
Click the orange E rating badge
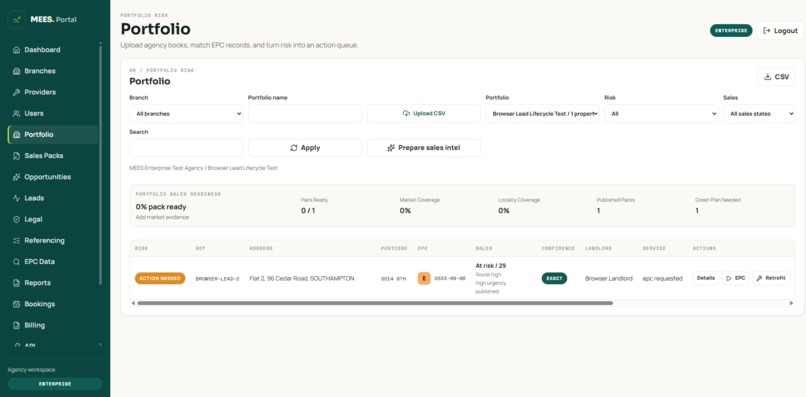click(x=424, y=278)
